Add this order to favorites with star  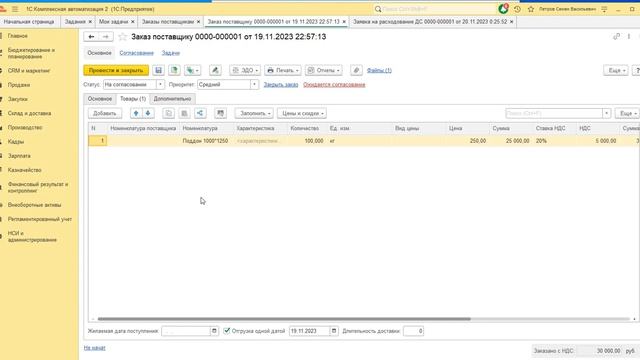pyautogui.click(x=122, y=37)
